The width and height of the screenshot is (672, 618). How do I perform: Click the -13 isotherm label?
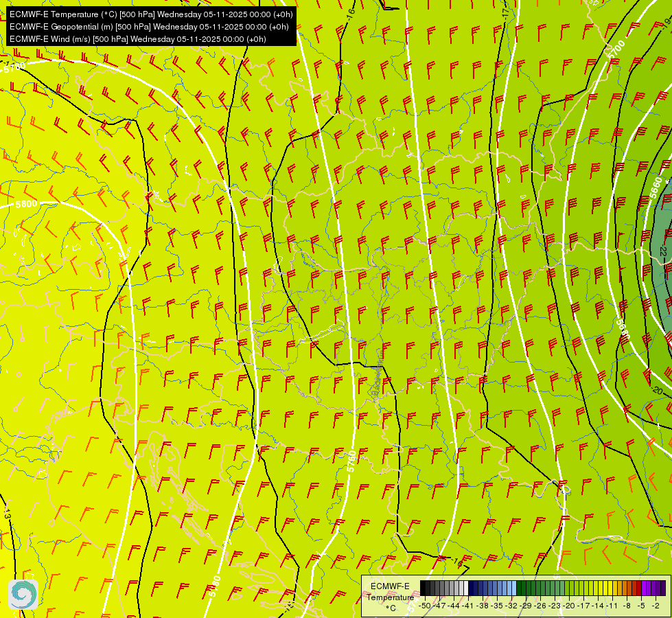pyautogui.click(x=6, y=514)
